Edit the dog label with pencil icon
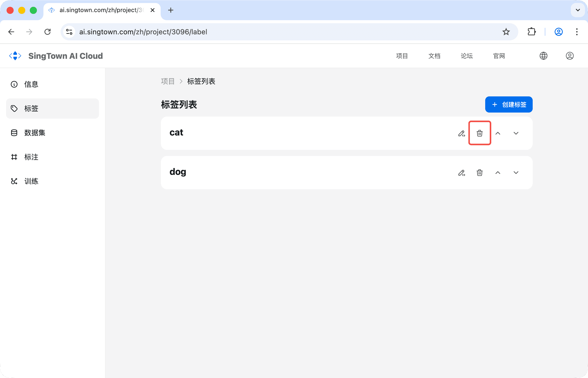 tap(461, 173)
